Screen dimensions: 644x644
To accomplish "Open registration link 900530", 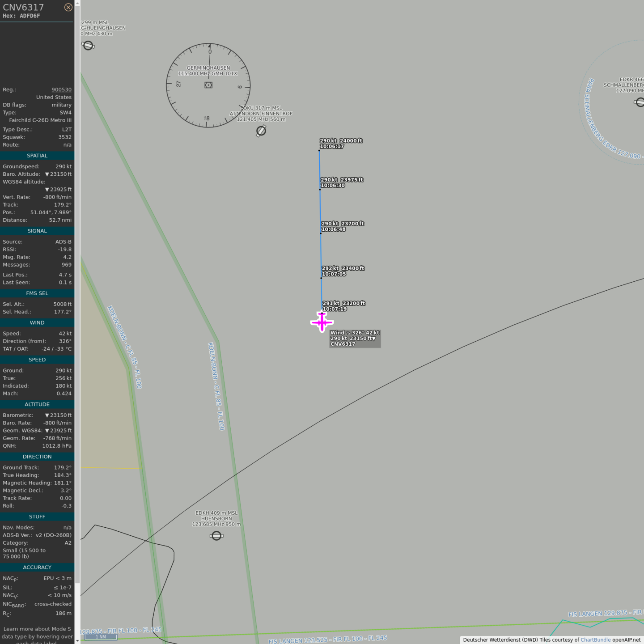I will click(x=61, y=89).
